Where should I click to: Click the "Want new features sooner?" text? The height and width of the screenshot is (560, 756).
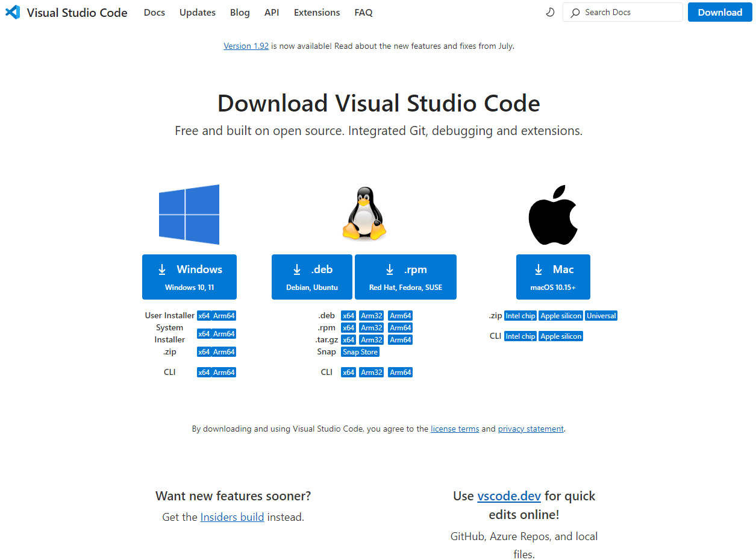click(x=233, y=496)
